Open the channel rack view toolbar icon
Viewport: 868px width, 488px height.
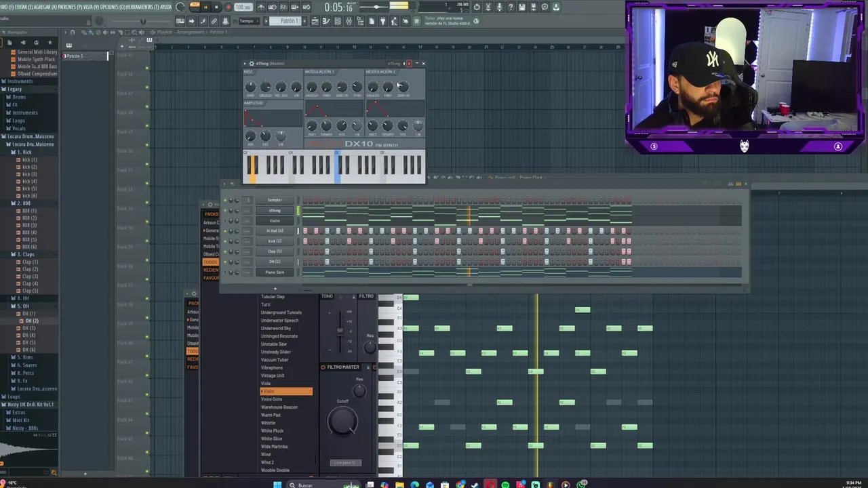point(337,21)
